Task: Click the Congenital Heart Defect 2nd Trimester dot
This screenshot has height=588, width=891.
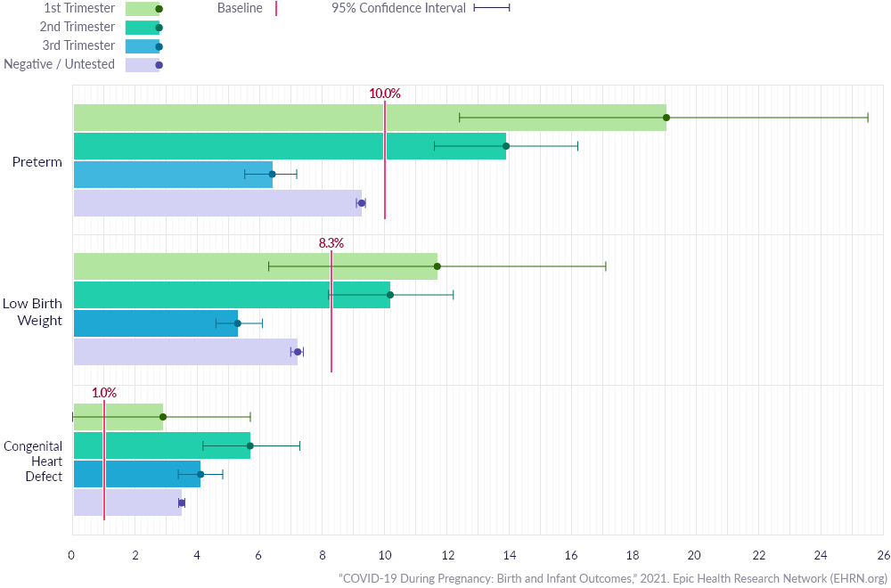Action: (x=249, y=446)
